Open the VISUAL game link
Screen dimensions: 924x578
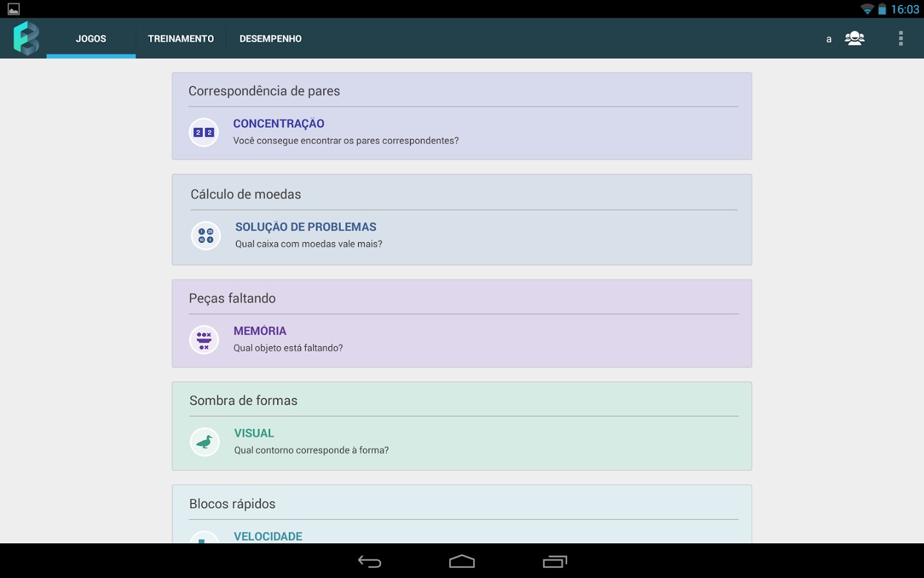click(x=254, y=433)
